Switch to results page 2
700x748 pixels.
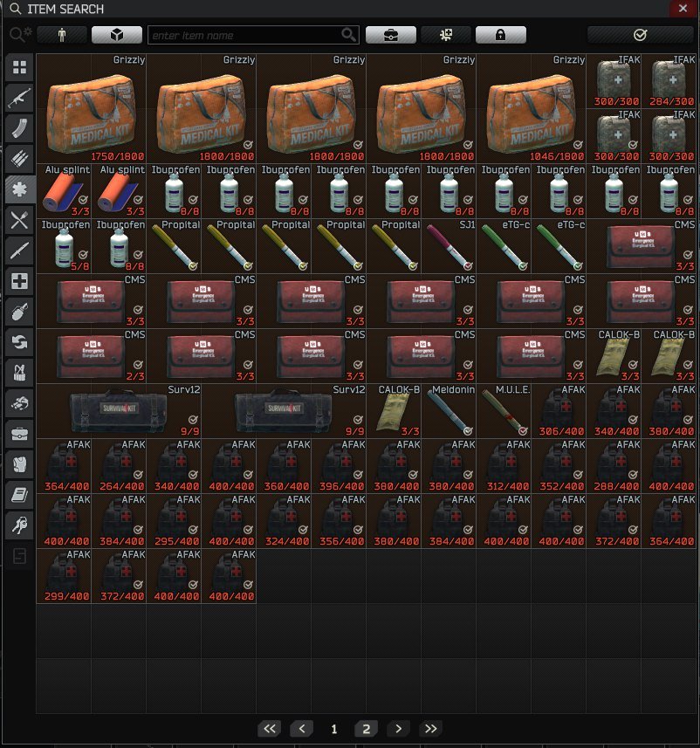click(x=366, y=729)
